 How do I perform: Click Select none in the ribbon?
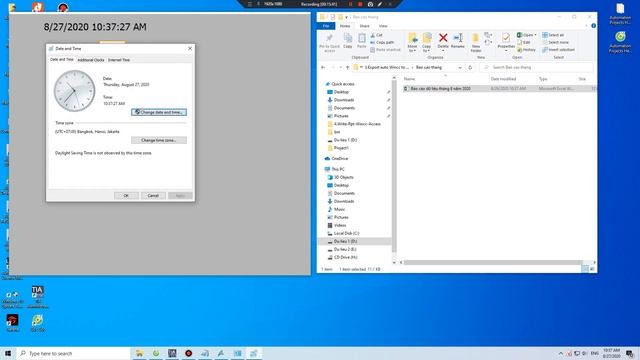(x=556, y=42)
